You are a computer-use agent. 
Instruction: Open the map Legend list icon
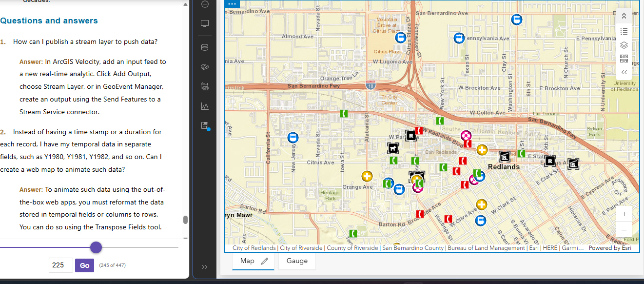point(624,31)
